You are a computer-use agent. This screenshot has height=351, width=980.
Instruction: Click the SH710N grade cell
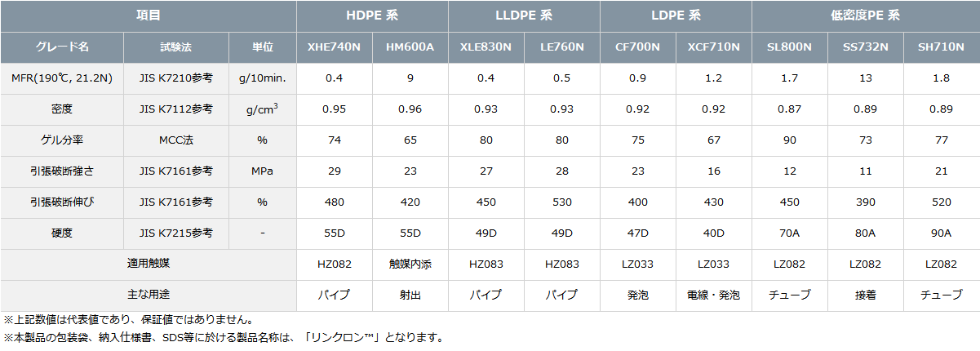point(942,47)
